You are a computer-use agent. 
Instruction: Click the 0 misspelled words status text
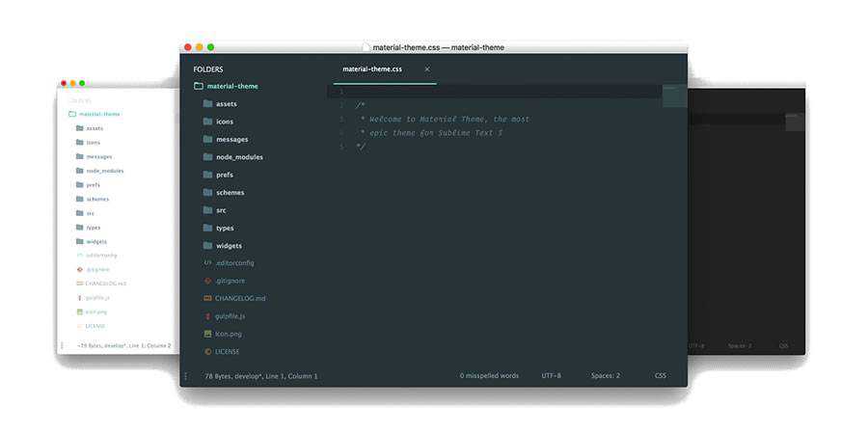tap(489, 376)
